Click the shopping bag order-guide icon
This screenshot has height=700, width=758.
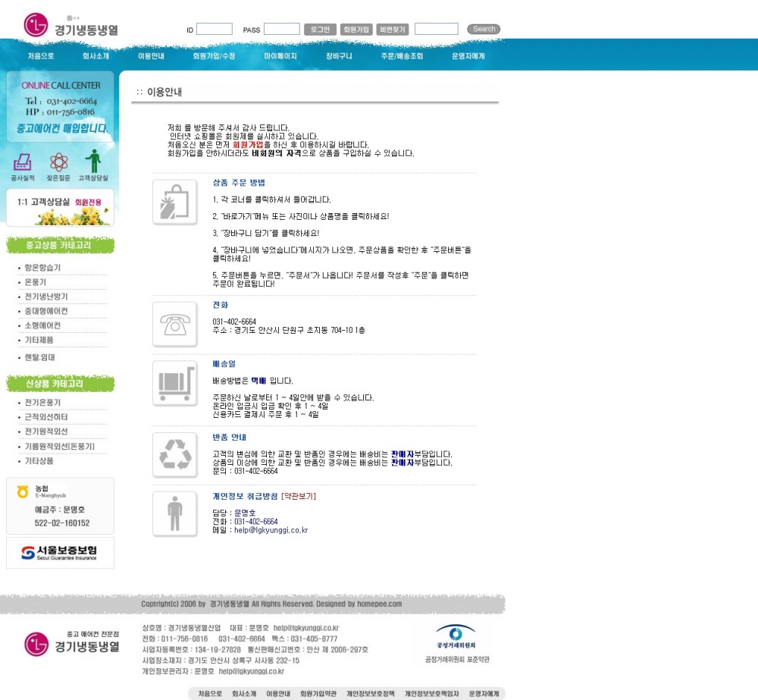tap(175, 202)
